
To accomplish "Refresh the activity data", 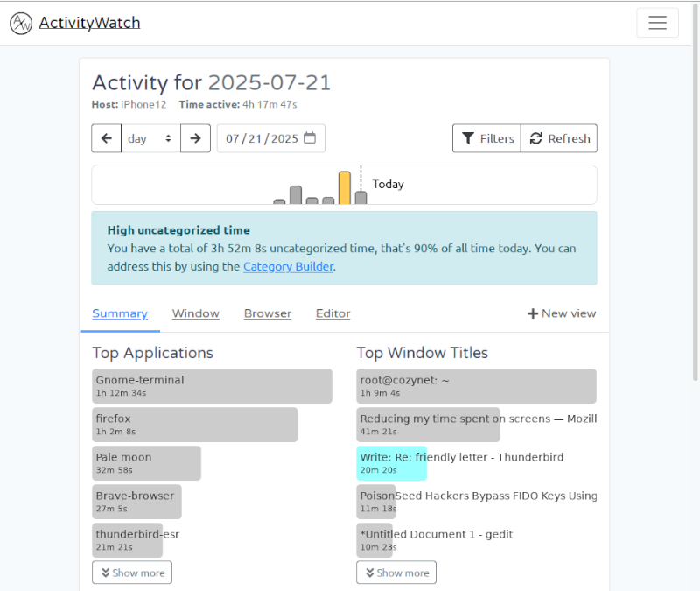I will point(559,138).
